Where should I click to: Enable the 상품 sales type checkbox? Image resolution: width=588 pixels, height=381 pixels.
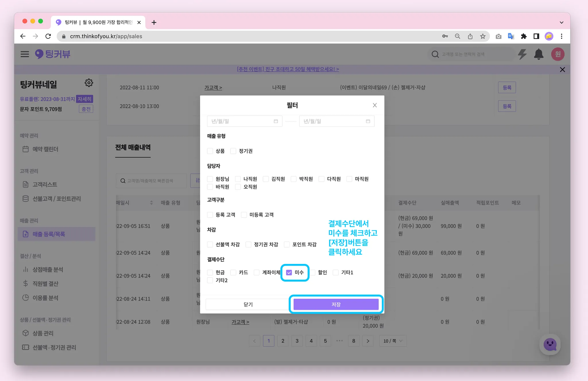click(210, 151)
